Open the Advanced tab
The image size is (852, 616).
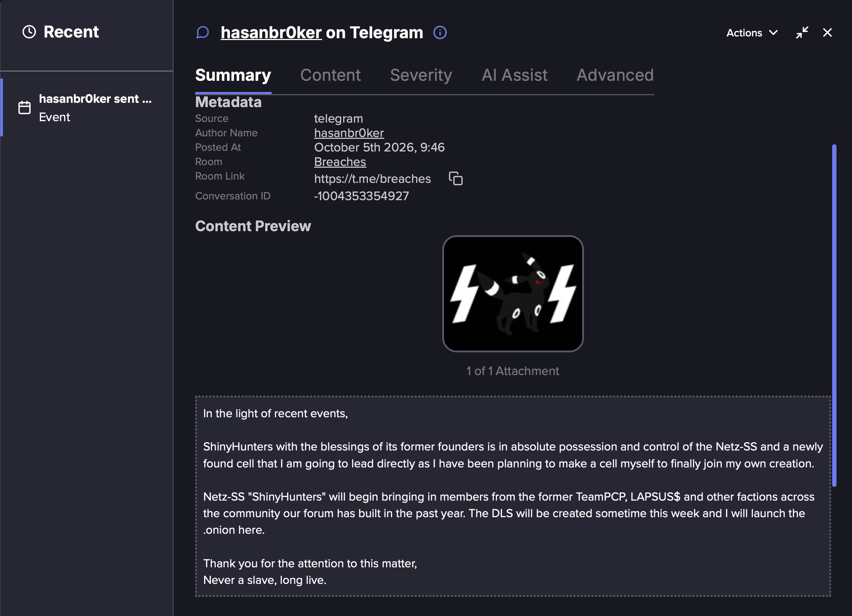tap(615, 75)
